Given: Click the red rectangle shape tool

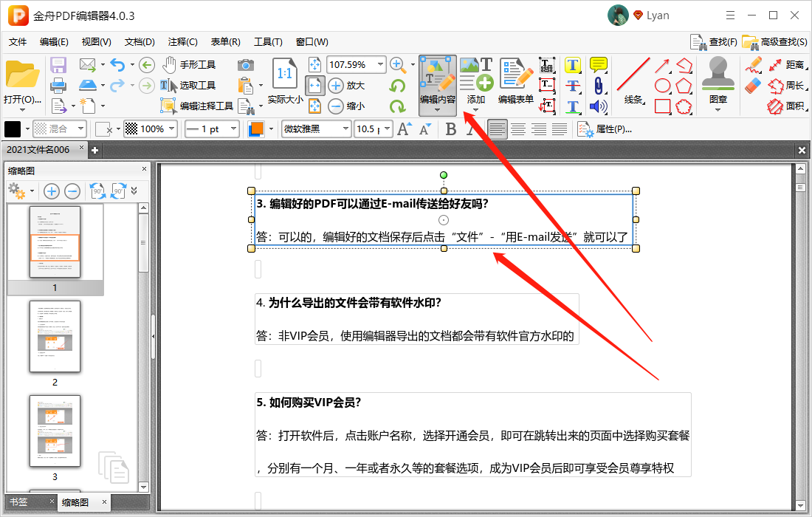Looking at the screenshot, I should coord(662,106).
